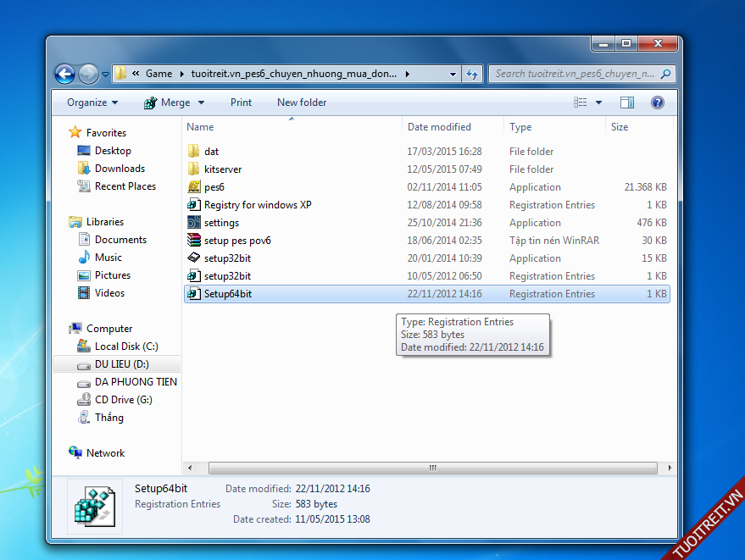745x560 pixels.
Task: Click the search box input field
Action: tap(574, 74)
